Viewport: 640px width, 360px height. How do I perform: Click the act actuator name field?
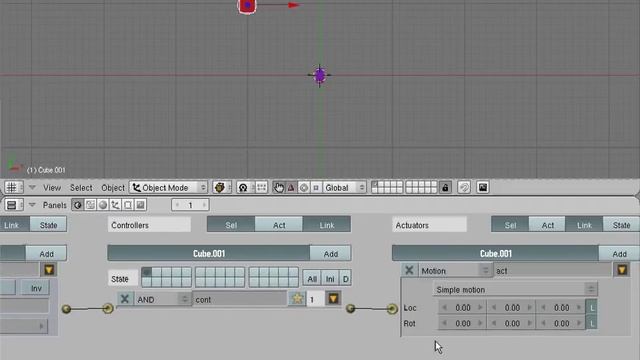(552, 270)
